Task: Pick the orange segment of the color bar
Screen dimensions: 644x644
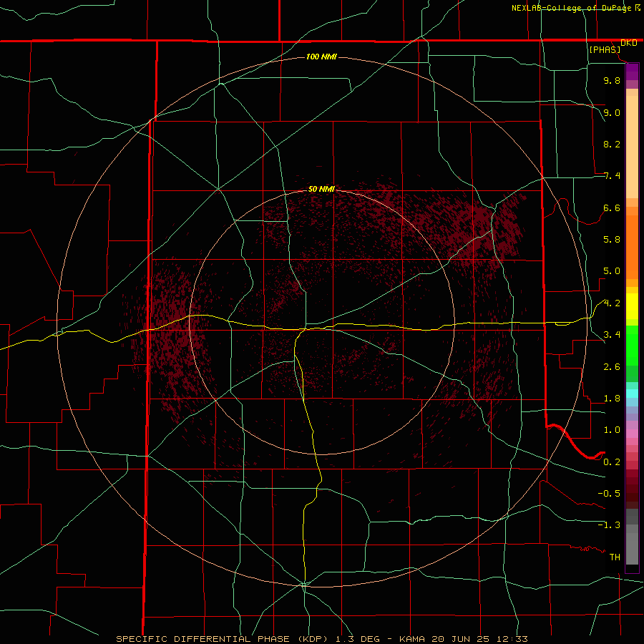Action: (632, 248)
